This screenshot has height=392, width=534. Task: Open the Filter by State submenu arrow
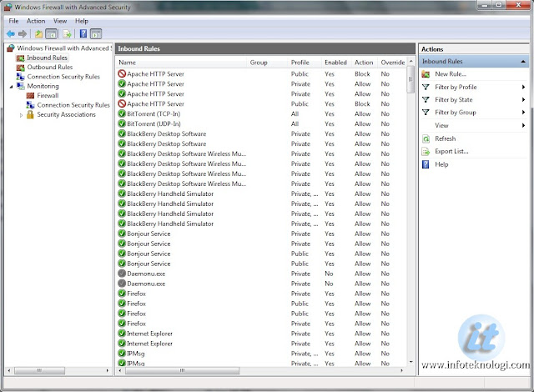point(523,100)
